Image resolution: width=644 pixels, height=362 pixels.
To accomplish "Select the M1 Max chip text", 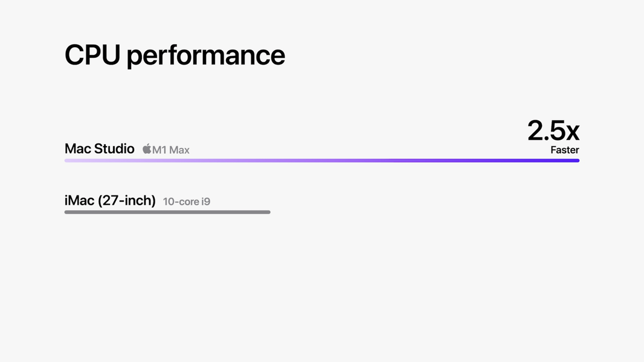I will click(x=171, y=150).
